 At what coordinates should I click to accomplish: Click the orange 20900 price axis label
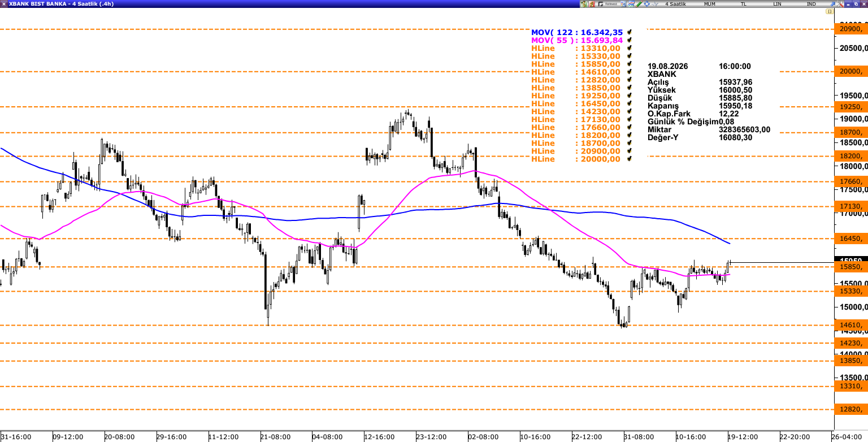851,29
